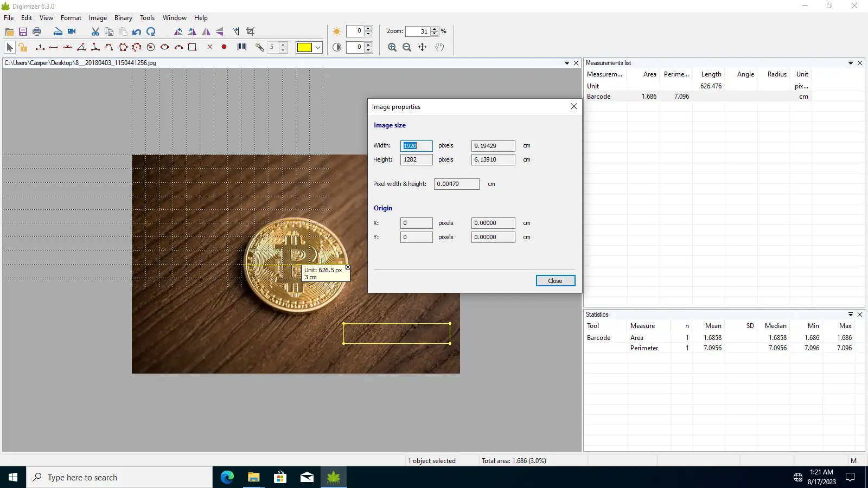Image resolution: width=868 pixels, height=488 pixels.
Task: Select the cross marker tool
Action: click(210, 47)
